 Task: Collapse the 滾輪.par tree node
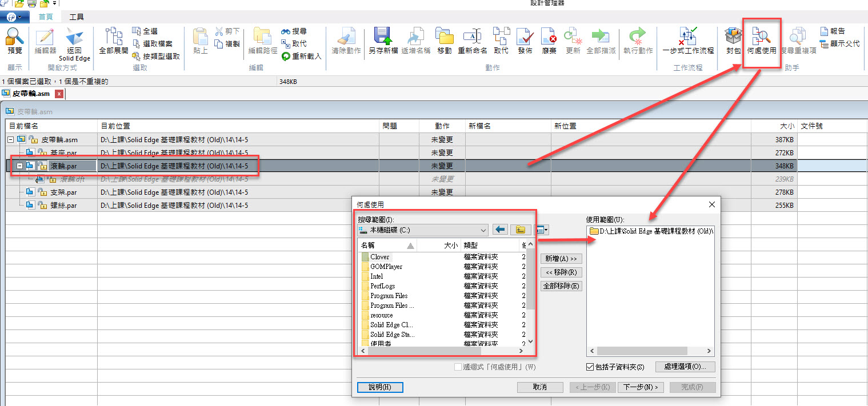coord(19,166)
